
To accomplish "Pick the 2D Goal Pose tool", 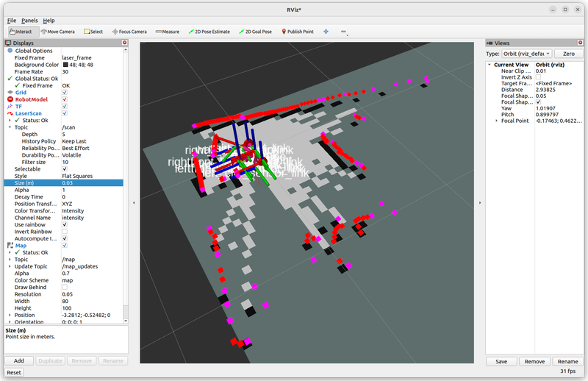I will pyautogui.click(x=256, y=32).
